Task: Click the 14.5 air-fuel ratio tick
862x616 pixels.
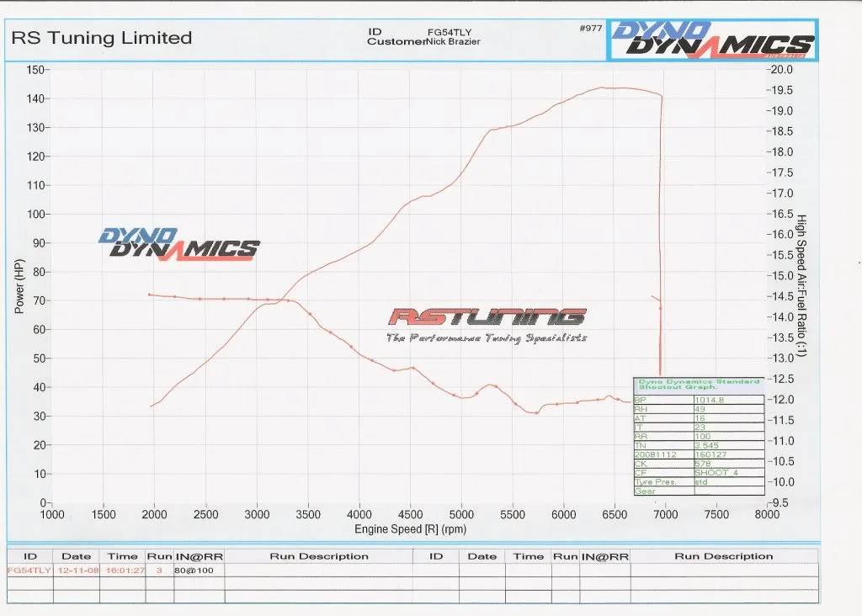Action: coord(781,297)
